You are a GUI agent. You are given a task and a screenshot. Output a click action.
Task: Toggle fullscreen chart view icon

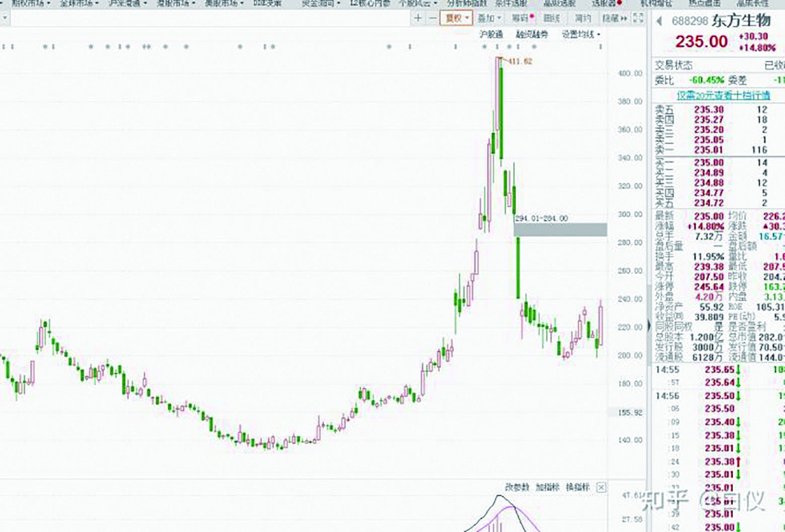[638, 18]
